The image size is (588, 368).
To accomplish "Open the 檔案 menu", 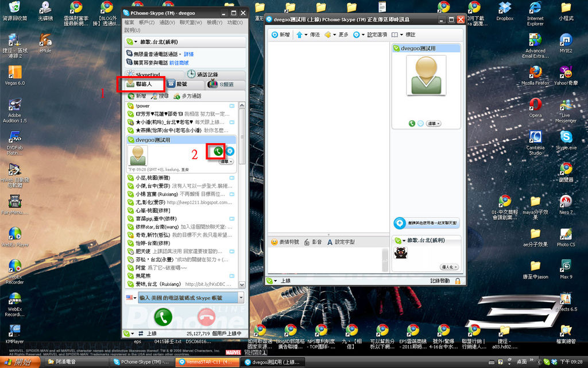I will click(129, 22).
